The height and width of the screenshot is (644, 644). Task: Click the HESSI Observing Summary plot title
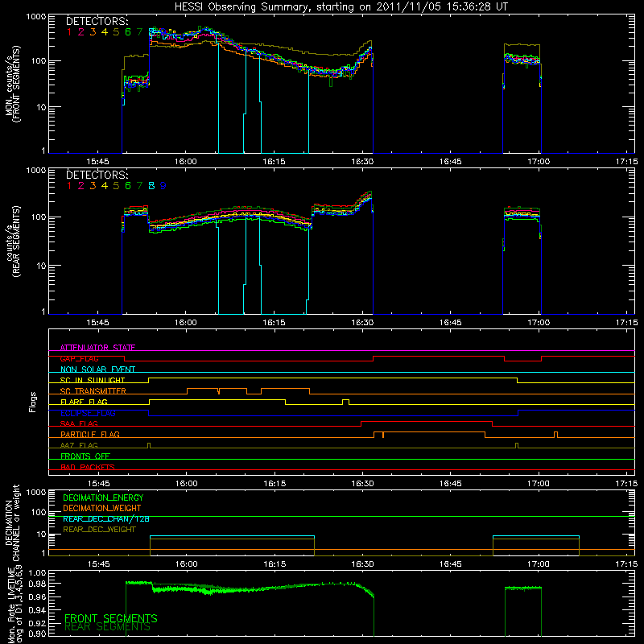(x=341, y=7)
